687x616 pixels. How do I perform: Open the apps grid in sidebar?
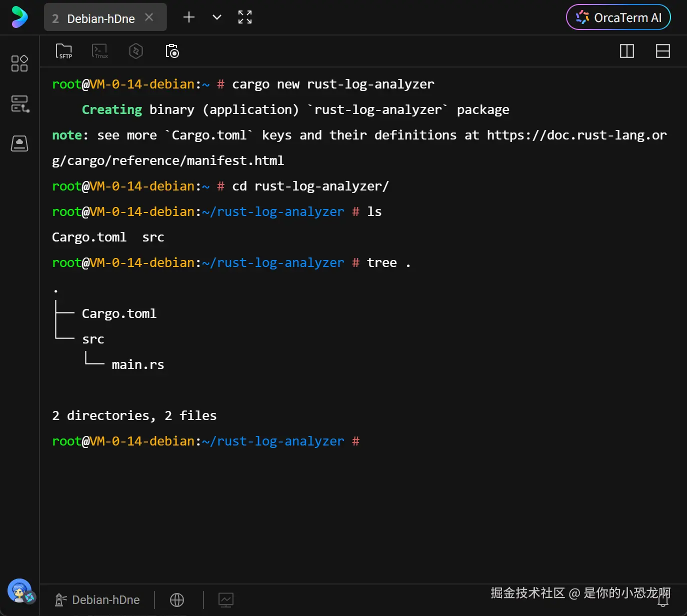pos(19,63)
